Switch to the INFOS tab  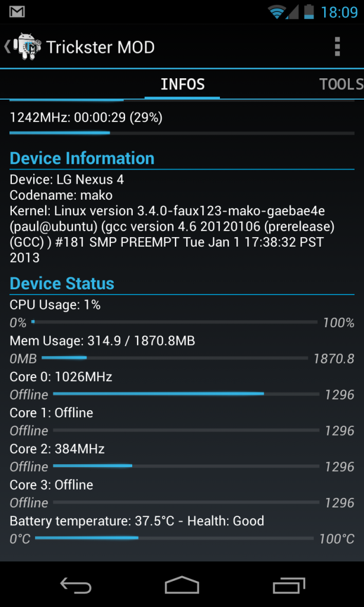[x=183, y=85]
